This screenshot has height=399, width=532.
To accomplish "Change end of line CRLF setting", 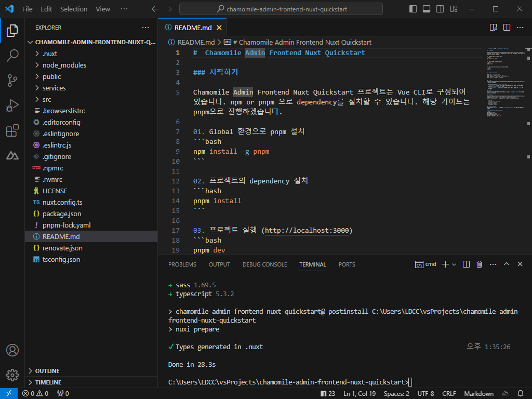I will click(x=449, y=394).
